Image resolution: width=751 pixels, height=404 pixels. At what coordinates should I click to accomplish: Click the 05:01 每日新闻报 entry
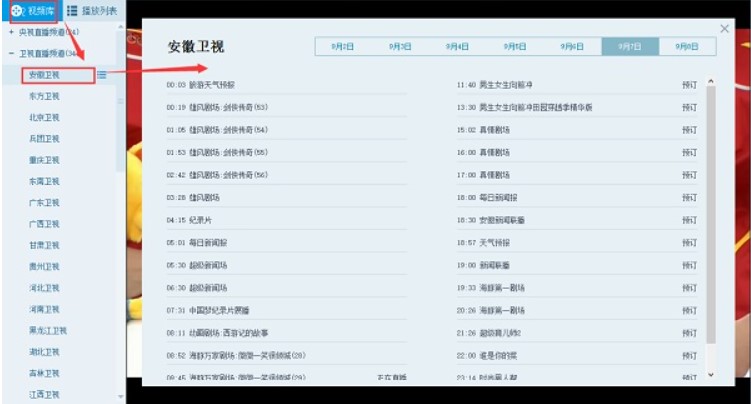(x=197, y=243)
